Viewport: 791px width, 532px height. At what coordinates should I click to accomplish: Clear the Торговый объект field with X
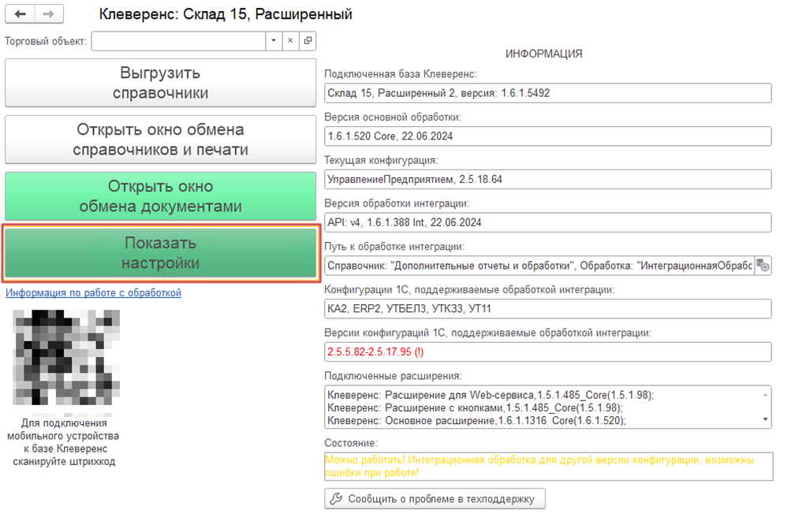coord(290,41)
